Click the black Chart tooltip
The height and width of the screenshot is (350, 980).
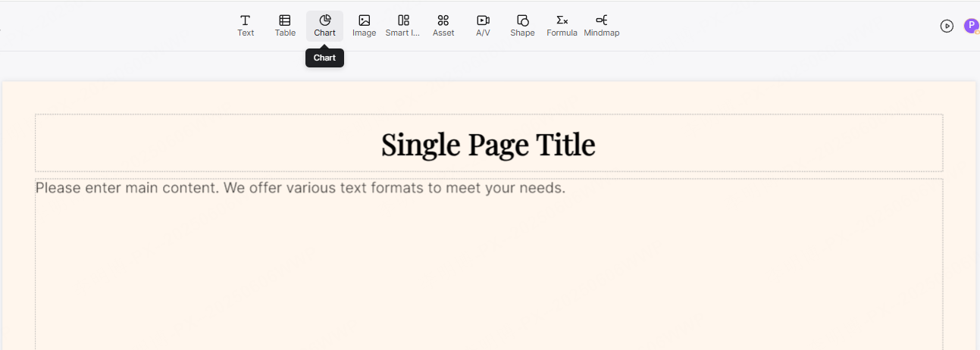pyautogui.click(x=324, y=58)
